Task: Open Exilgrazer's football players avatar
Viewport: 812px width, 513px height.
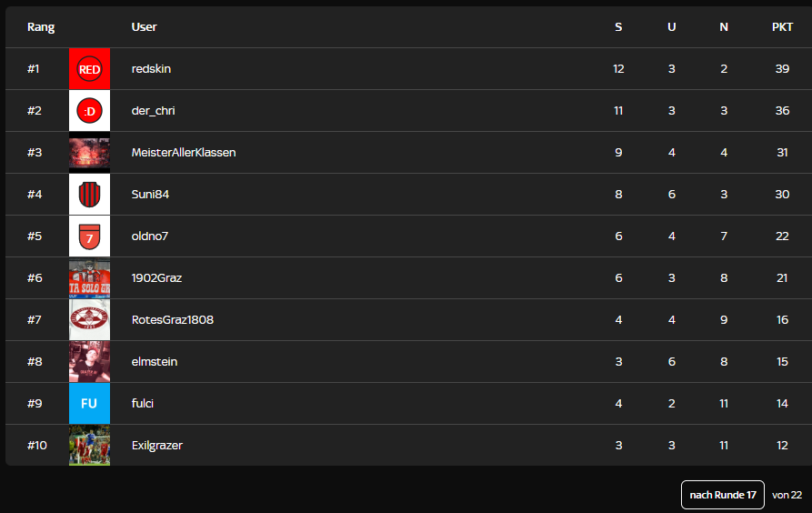Action: [x=89, y=446]
